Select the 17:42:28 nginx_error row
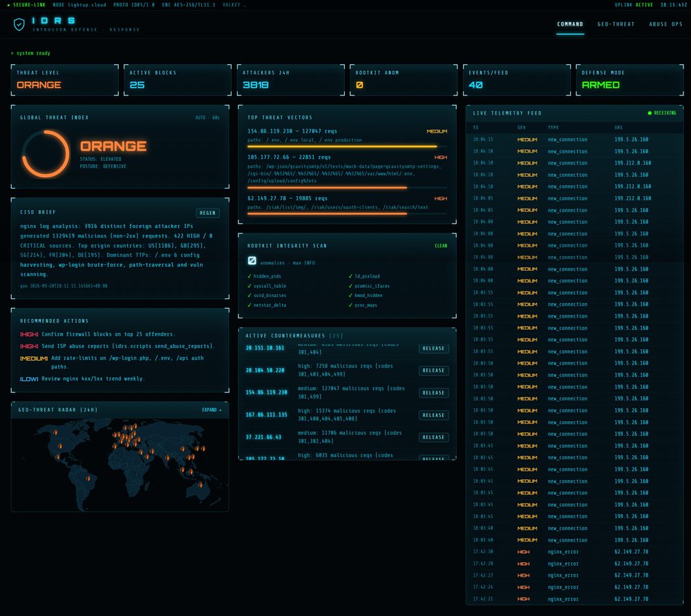The width and height of the screenshot is (691, 616). 575,564
